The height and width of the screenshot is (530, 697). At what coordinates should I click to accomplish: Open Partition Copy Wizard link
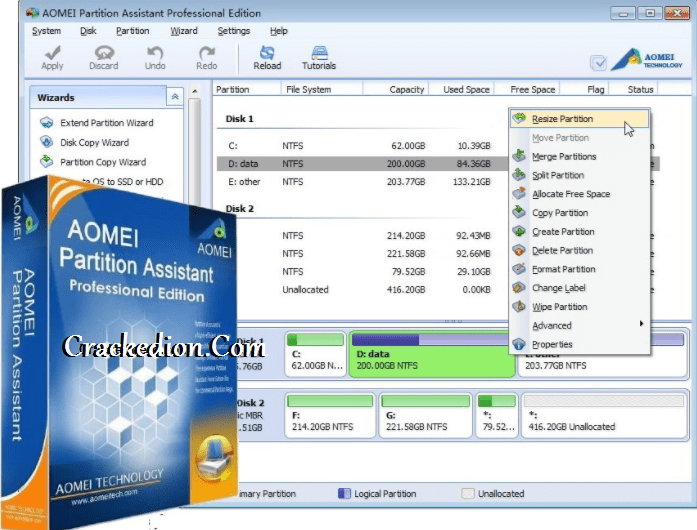pos(103,162)
